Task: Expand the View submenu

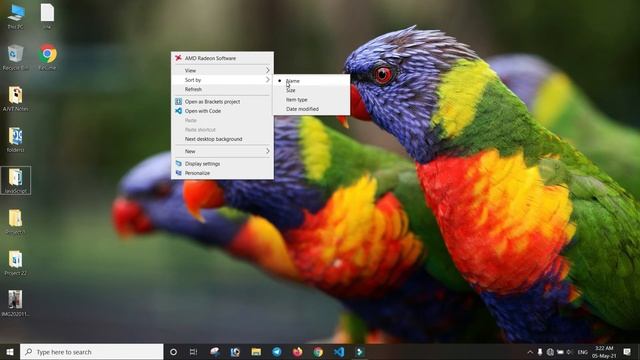Action: pyautogui.click(x=222, y=71)
